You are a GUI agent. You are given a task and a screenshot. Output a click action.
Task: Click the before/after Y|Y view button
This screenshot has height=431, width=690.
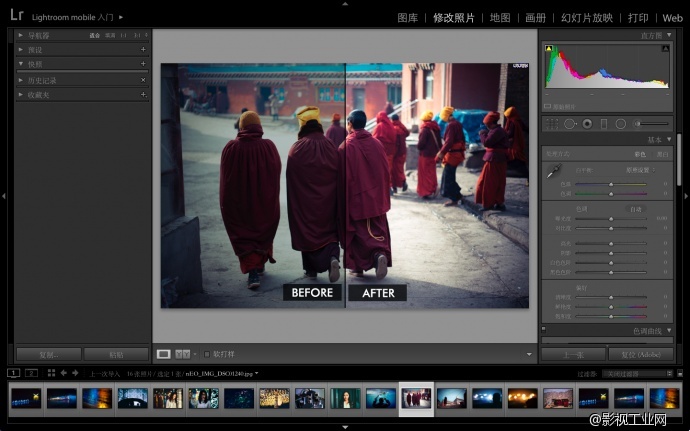(183, 353)
